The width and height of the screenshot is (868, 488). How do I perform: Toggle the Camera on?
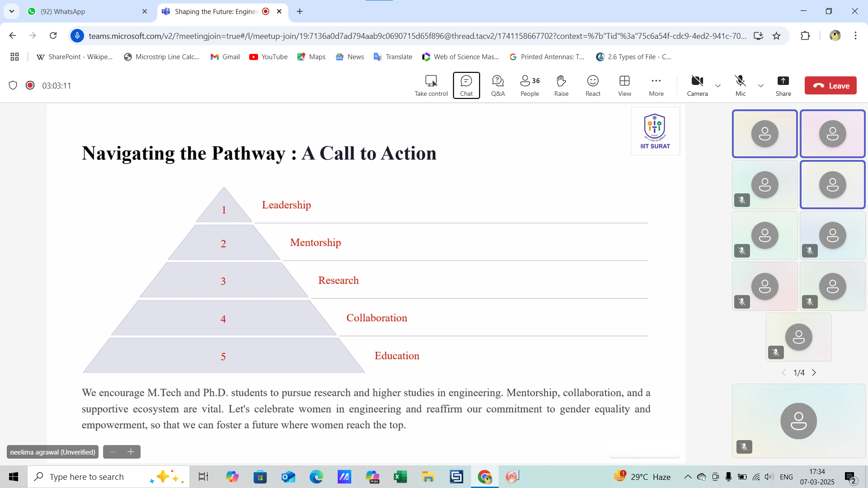(x=697, y=85)
